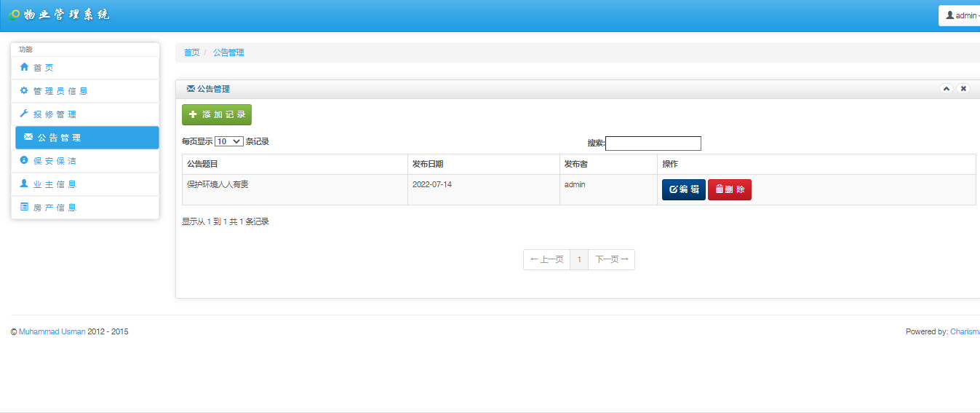980x413 pixels.
Task: Sort table by 发布日期 column header
Action: coord(428,164)
